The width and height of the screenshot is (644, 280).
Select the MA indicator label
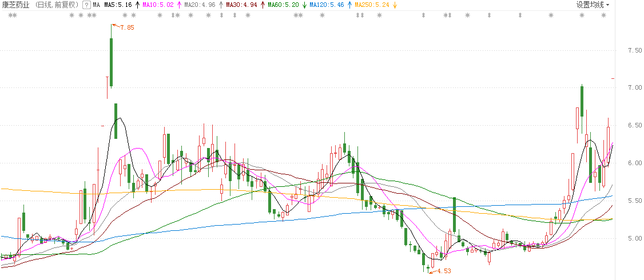click(x=96, y=5)
